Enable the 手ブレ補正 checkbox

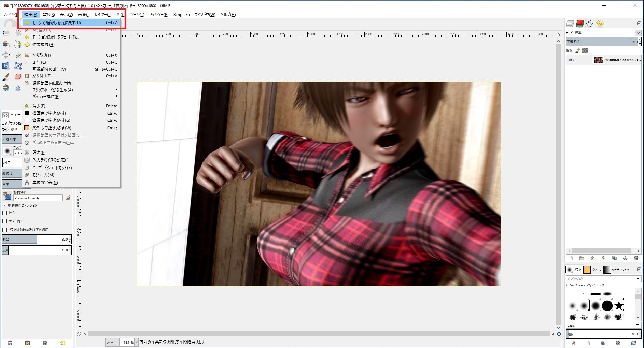tap(5, 221)
